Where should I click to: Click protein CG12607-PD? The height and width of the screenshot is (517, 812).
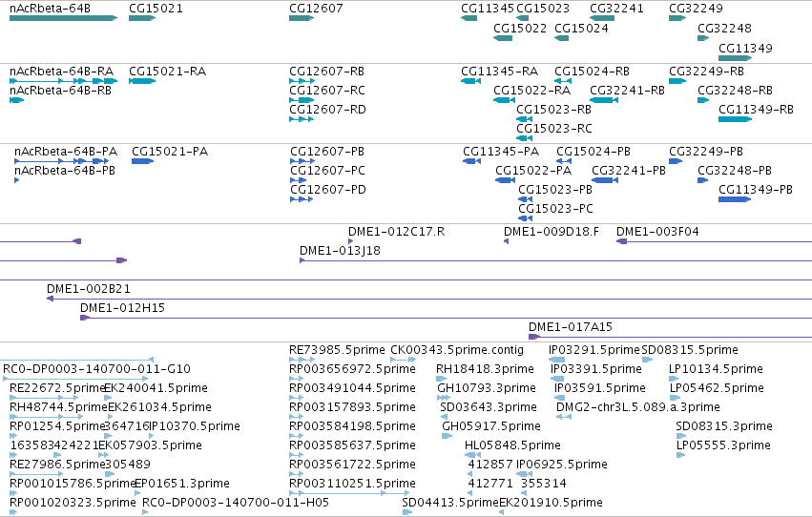(x=302, y=199)
